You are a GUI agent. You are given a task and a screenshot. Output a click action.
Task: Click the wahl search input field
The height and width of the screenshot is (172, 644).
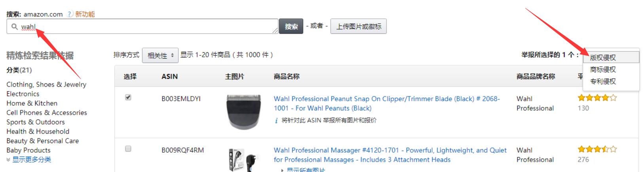[x=142, y=26]
